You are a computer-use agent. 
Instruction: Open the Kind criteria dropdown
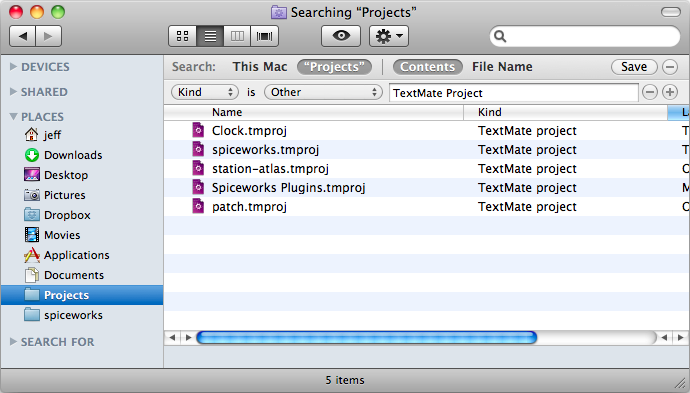[205, 92]
